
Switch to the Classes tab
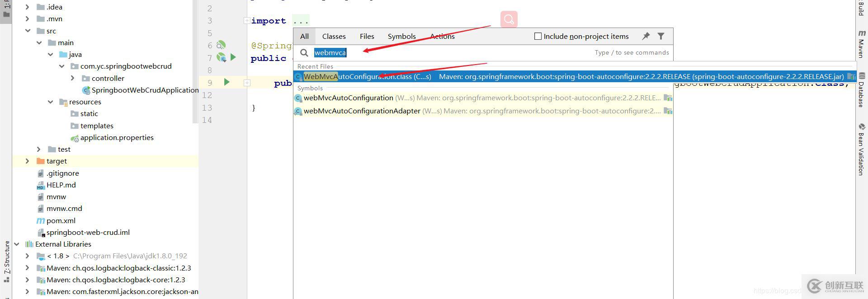[334, 36]
